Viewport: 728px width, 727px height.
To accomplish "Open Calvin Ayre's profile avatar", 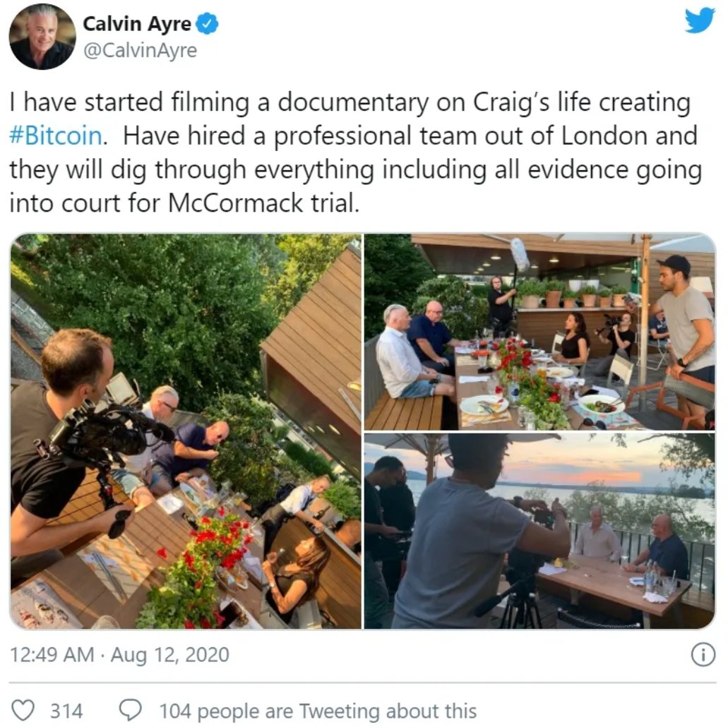I will pyautogui.click(x=42, y=36).
